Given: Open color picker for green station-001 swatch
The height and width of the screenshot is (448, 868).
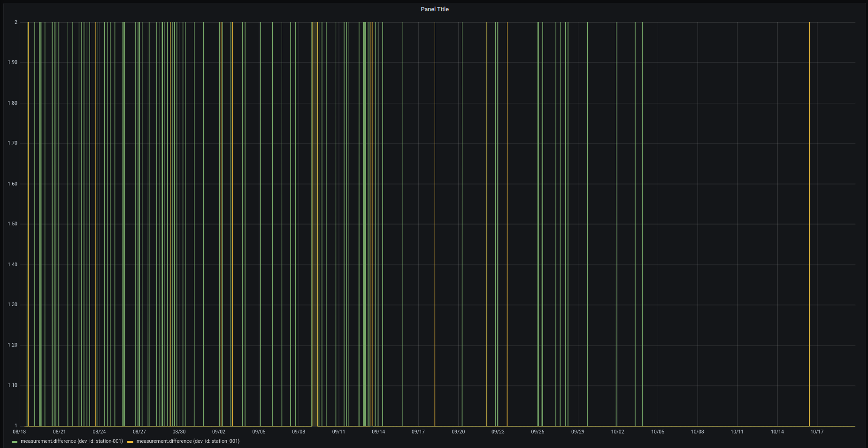Looking at the screenshot, I should click(15, 442).
